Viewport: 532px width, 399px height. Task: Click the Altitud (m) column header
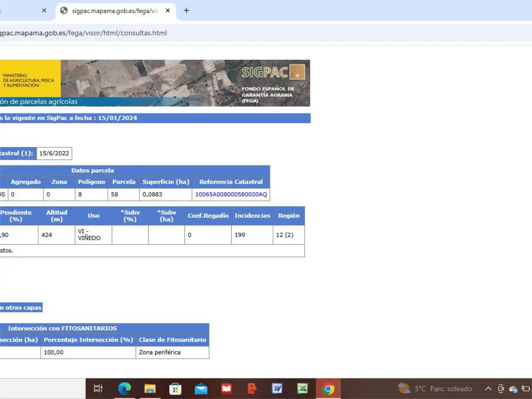click(57, 216)
